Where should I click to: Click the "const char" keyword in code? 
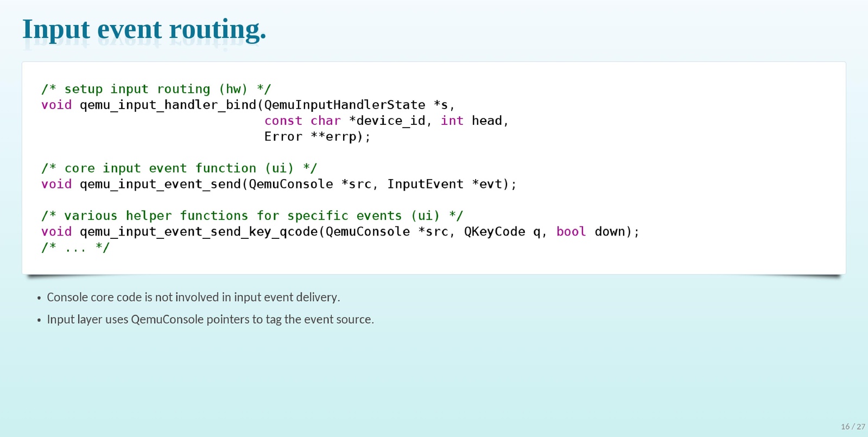pos(302,121)
